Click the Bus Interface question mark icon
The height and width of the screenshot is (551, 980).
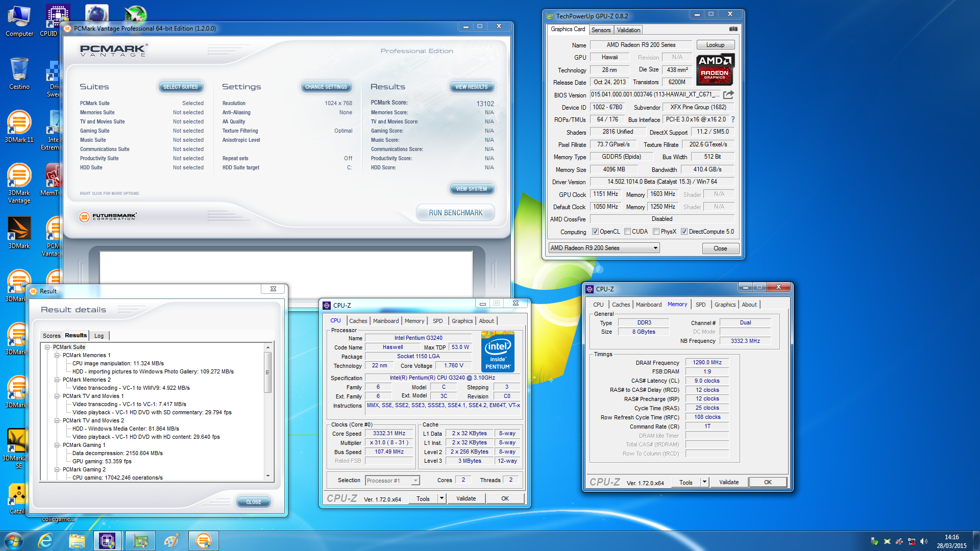coord(733,119)
